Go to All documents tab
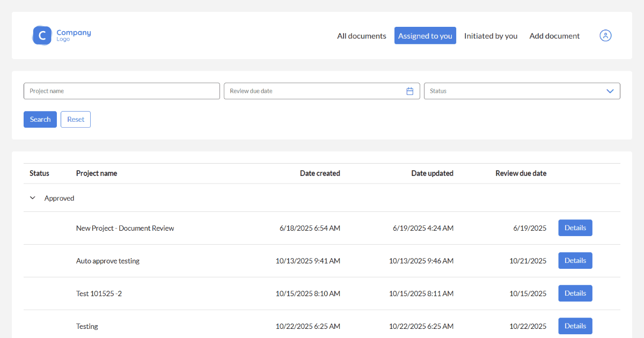Image resolution: width=644 pixels, height=338 pixels. [361, 36]
